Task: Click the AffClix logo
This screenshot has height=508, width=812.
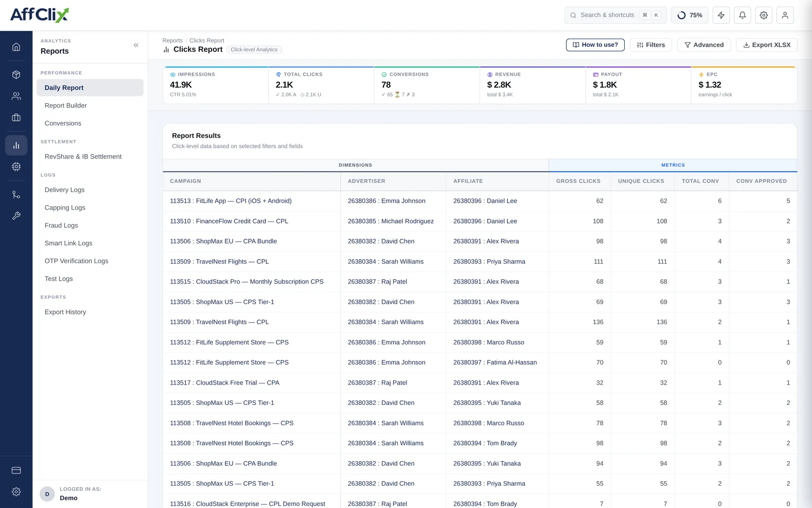Action: click(40, 15)
